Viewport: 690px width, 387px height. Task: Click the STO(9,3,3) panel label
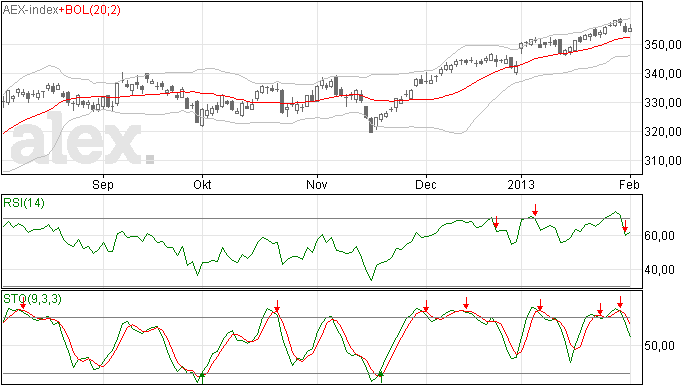32,299
